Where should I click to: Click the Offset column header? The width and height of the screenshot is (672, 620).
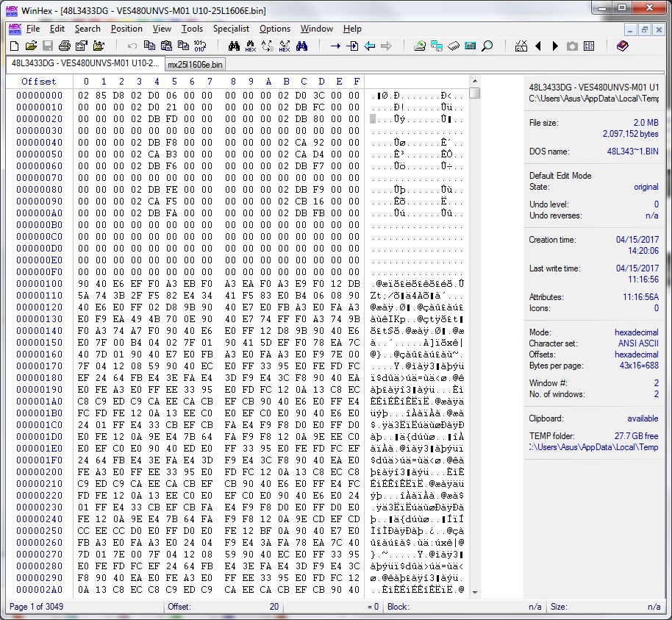click(x=38, y=82)
